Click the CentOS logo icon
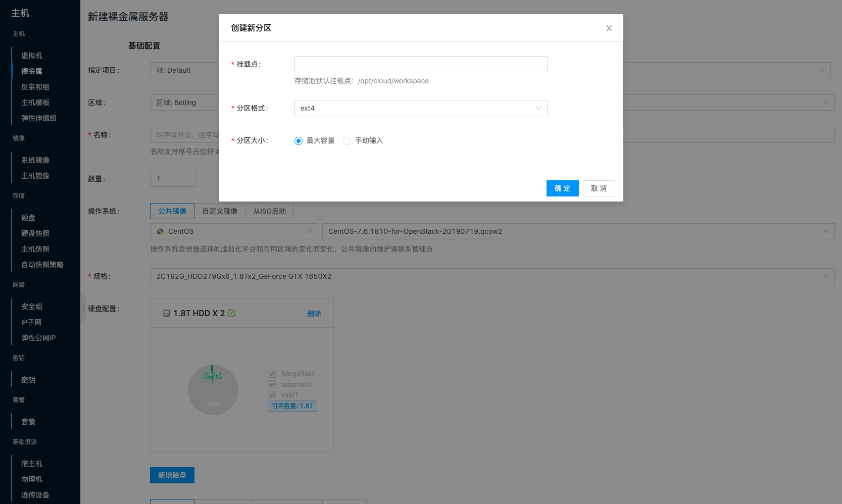The image size is (842, 504). tap(160, 231)
